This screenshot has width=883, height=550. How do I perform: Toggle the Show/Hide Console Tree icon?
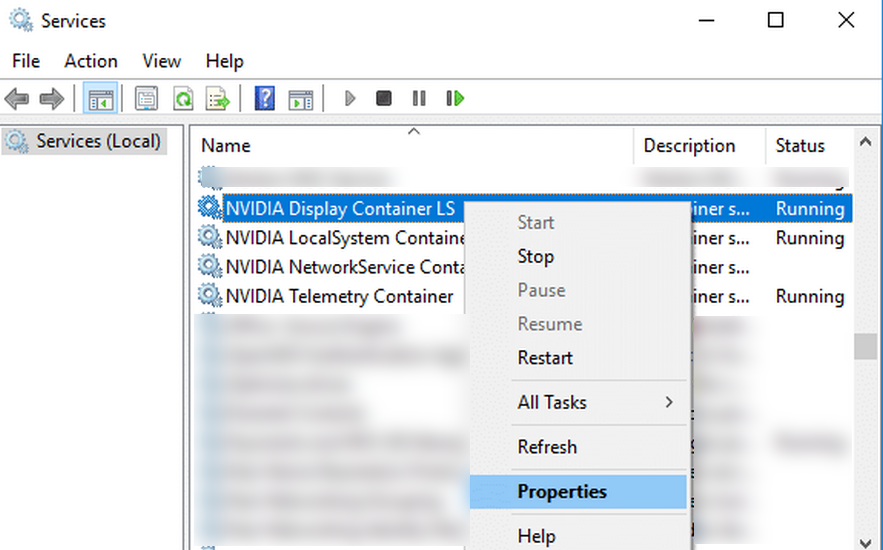[x=100, y=99]
